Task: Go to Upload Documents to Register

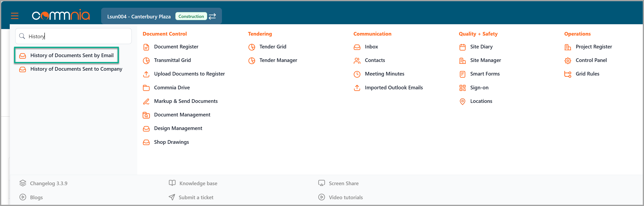Action: pos(189,74)
